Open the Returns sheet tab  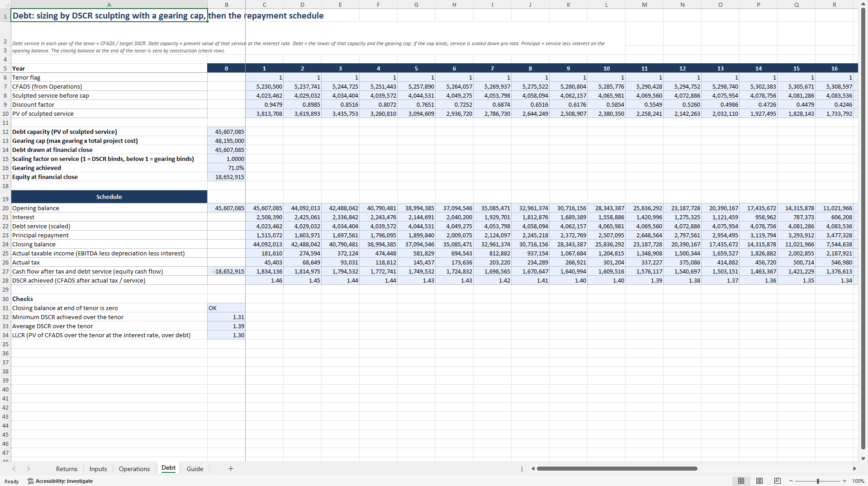[x=66, y=469]
